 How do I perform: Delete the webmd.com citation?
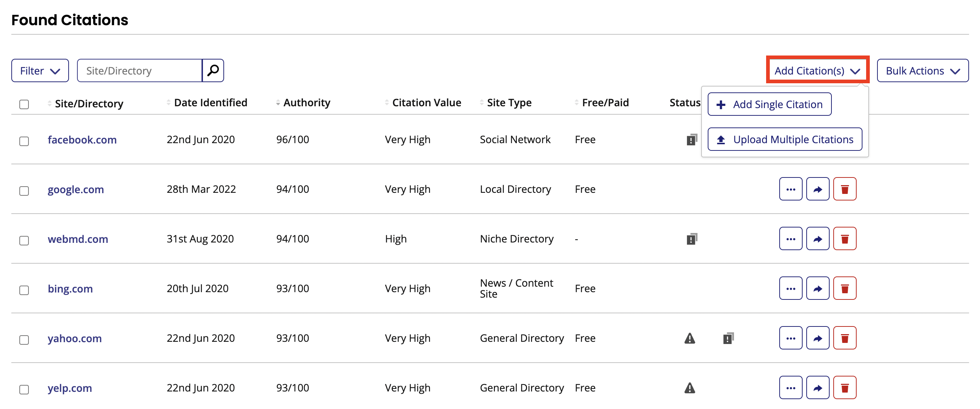pyautogui.click(x=845, y=238)
